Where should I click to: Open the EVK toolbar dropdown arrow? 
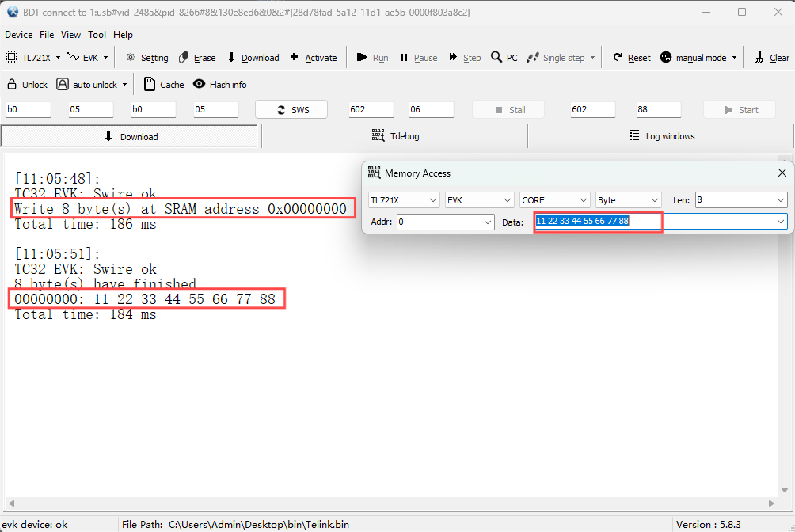pos(105,57)
